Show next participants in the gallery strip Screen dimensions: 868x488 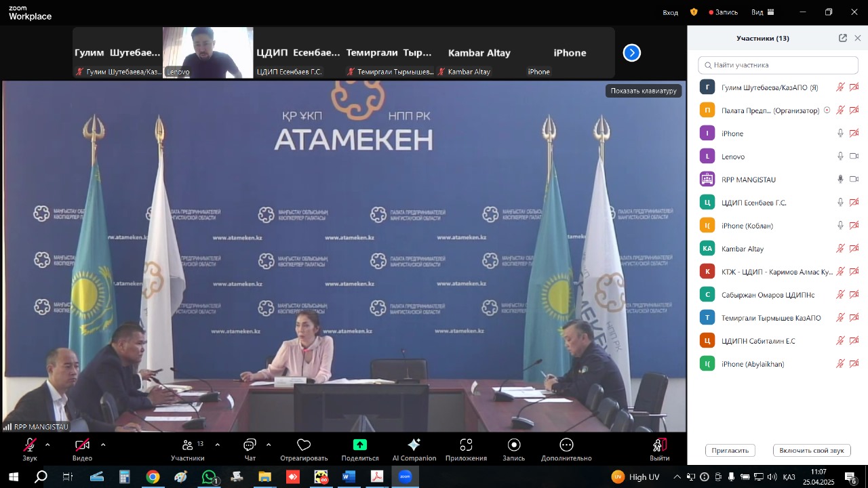[632, 53]
